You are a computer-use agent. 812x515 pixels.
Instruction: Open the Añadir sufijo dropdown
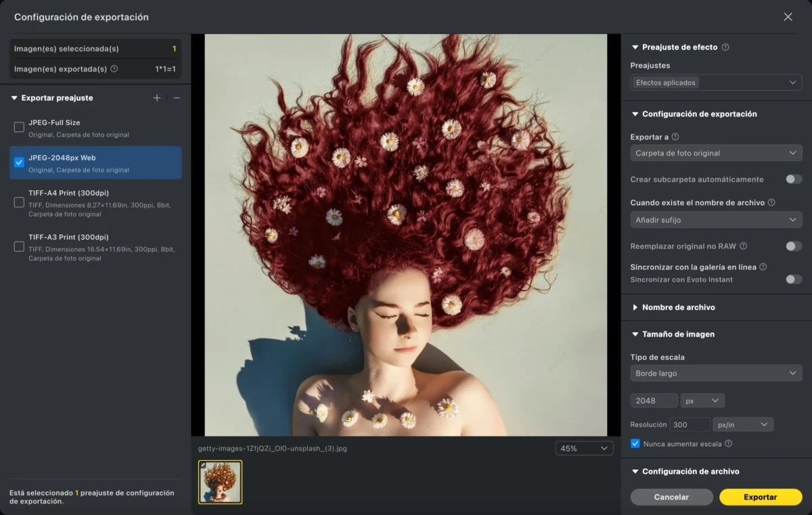point(716,220)
